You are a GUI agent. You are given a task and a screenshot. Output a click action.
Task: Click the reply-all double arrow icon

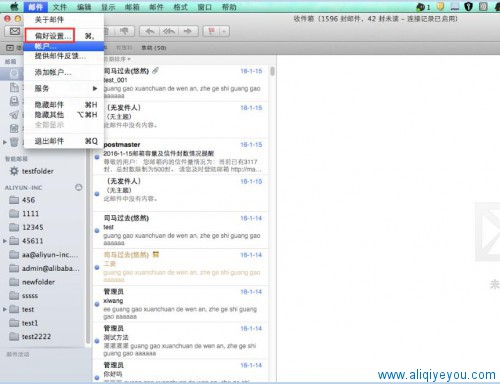[169, 31]
